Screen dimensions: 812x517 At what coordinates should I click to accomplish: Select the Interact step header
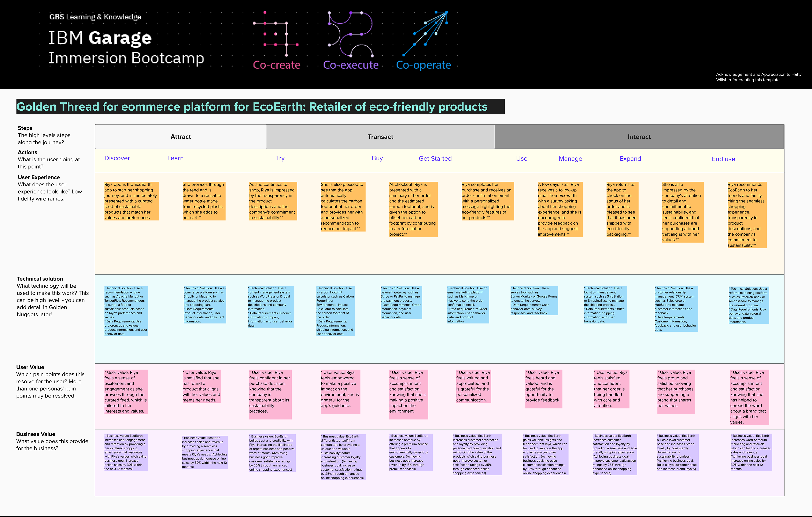639,137
